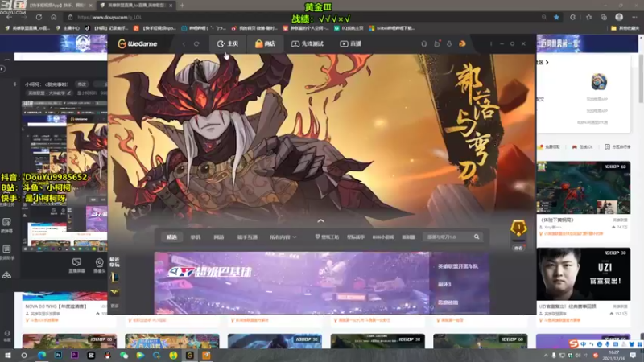The image size is (644, 362).
Task: Reload the browser page
Action: point(39,17)
